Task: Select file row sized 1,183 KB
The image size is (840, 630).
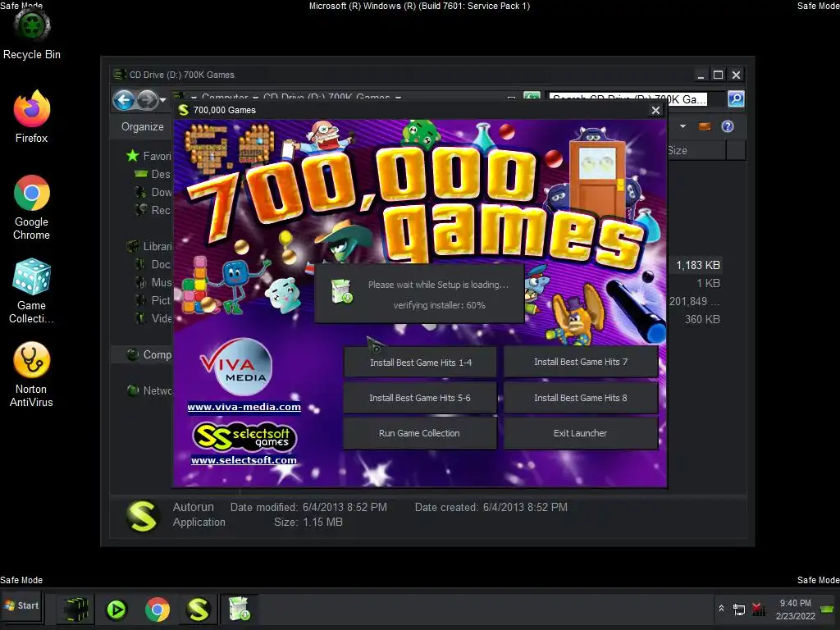Action: [697, 265]
